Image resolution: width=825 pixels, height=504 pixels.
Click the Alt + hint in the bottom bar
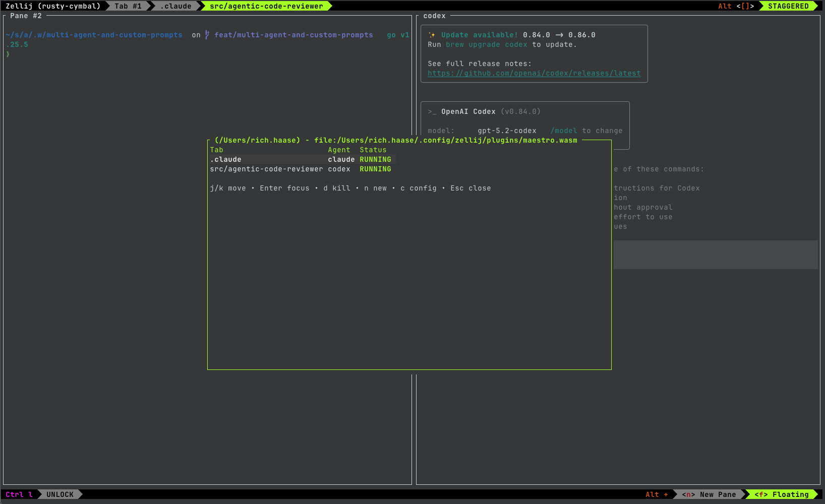tap(657, 494)
